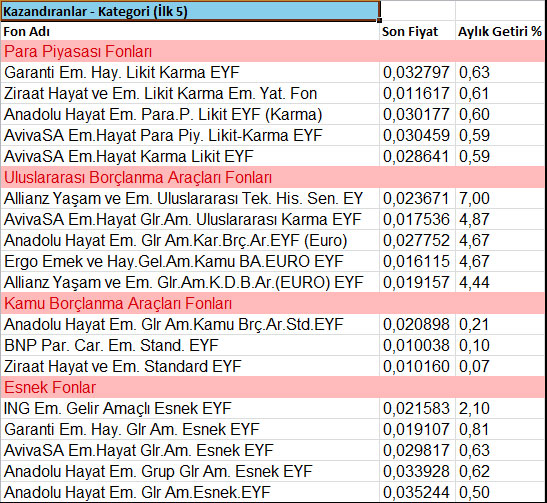Click the price cell 0,019157

tap(417, 282)
